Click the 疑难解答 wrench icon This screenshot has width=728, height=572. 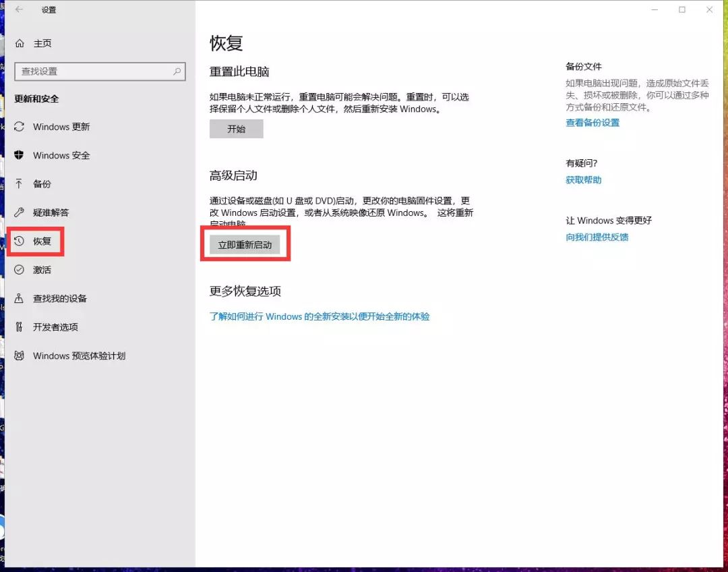click(x=19, y=212)
